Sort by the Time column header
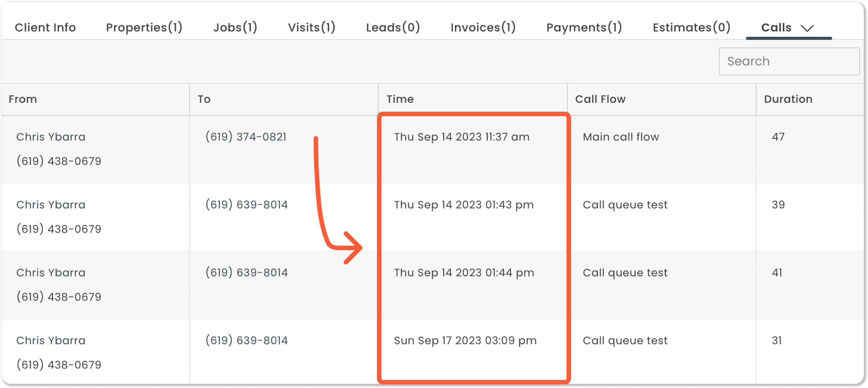The height and width of the screenshot is (388, 868). [400, 99]
